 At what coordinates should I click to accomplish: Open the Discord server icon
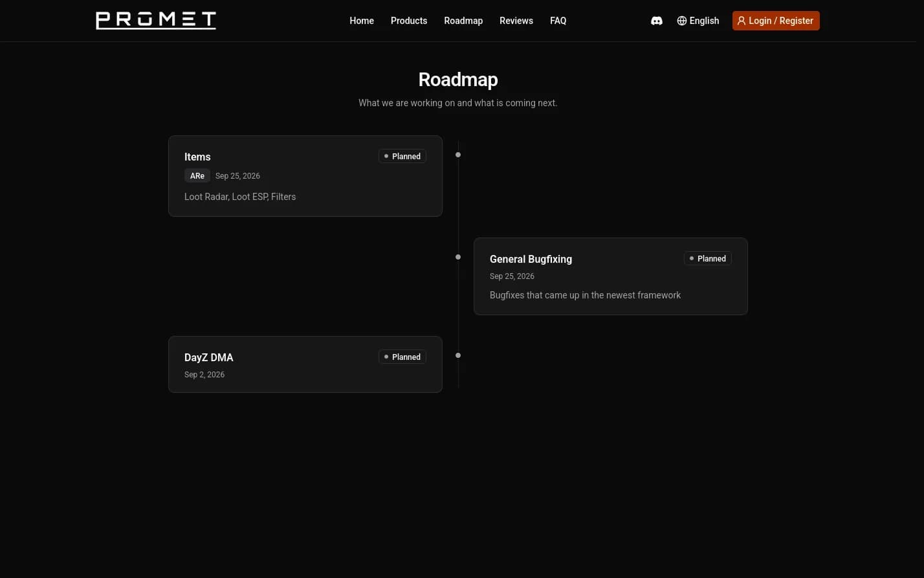coord(656,21)
